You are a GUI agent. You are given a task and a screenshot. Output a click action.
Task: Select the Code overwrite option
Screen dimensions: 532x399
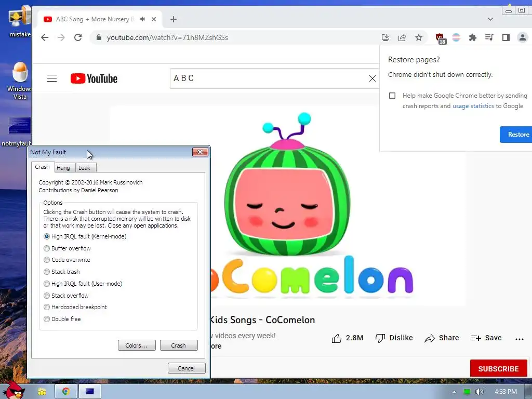(67, 260)
